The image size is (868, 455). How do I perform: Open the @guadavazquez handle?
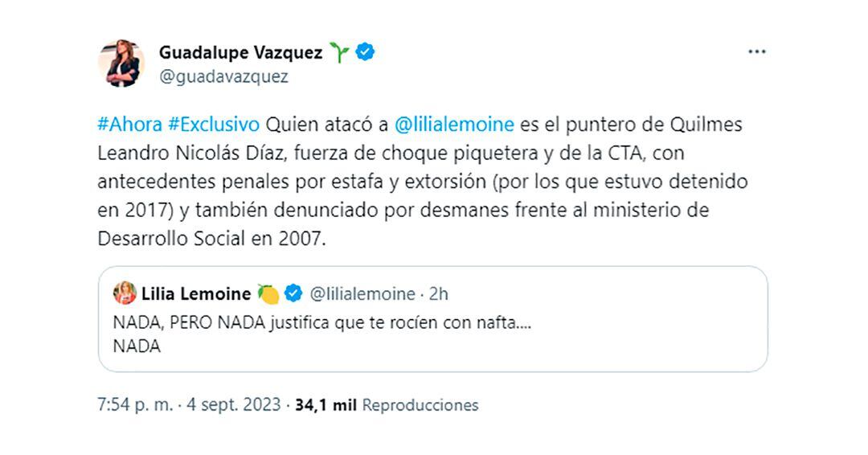pyautogui.click(x=223, y=77)
